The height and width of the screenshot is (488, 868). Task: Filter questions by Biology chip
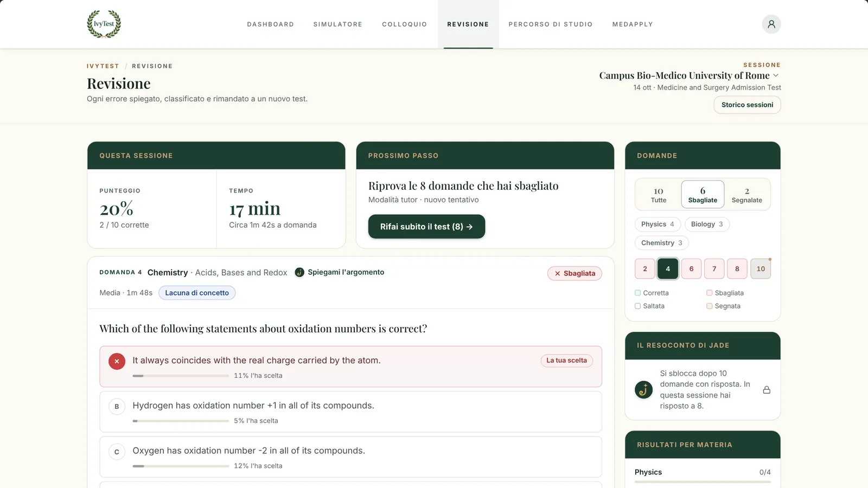tap(707, 224)
